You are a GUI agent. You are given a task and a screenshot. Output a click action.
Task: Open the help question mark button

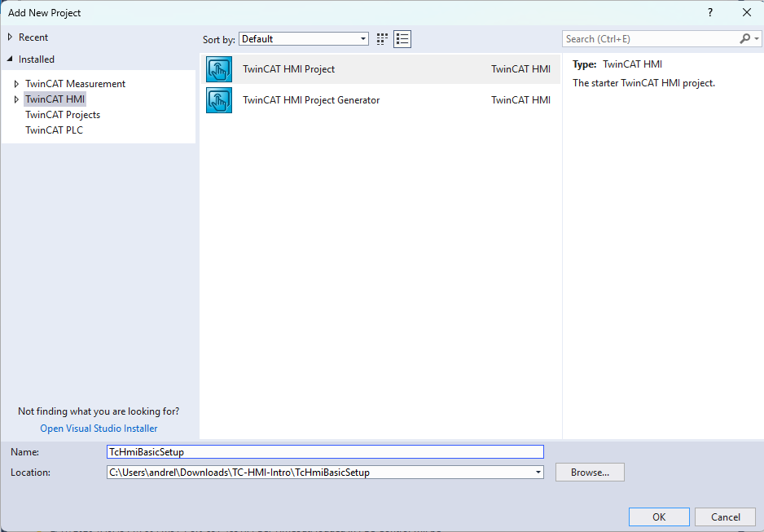(710, 13)
